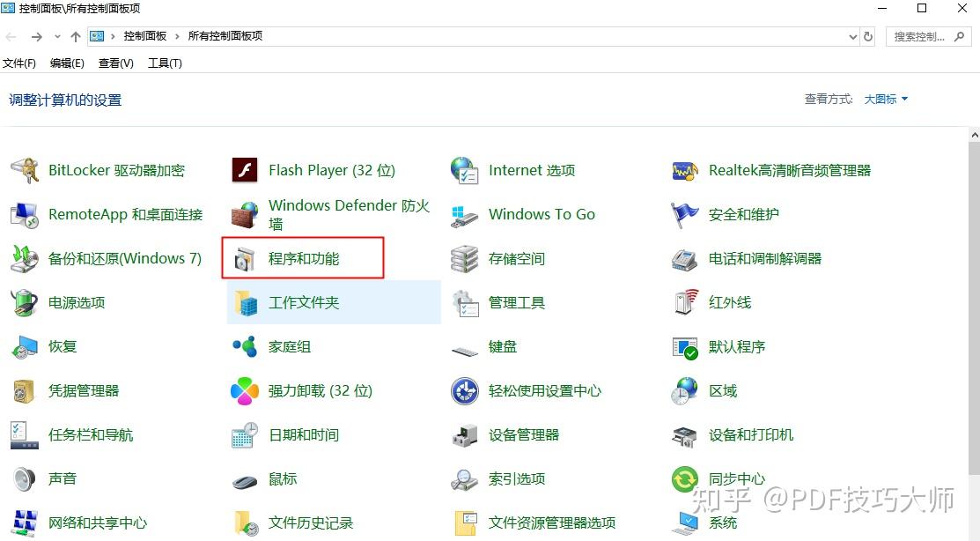Image resolution: width=980 pixels, height=541 pixels.
Task: Click scrollbar up arrow
Action: (x=975, y=135)
